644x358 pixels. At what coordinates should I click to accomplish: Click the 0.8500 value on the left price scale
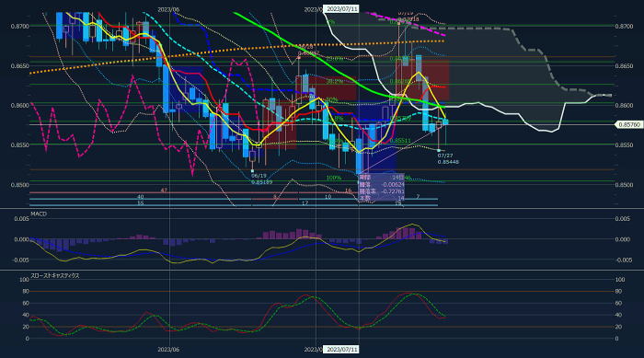(19, 185)
